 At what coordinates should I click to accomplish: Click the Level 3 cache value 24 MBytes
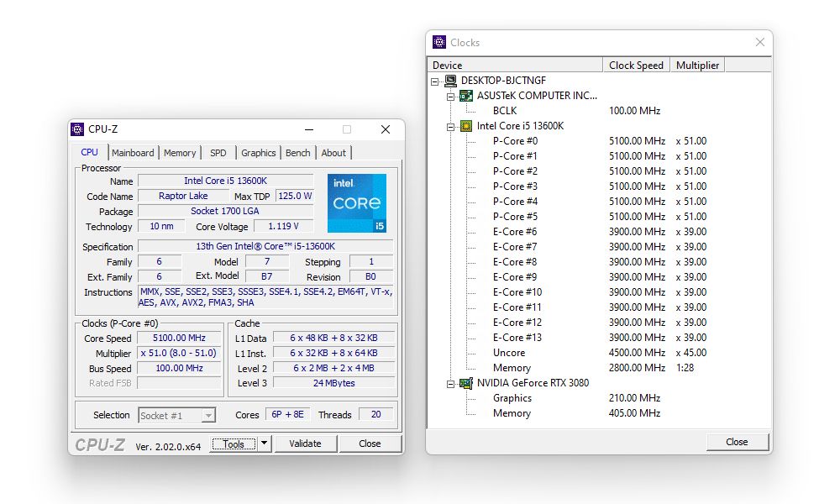[x=333, y=383]
